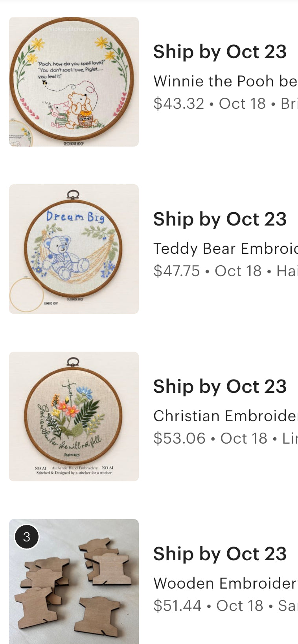Click Ship by Oct 23 for Wooden Embroidery order

[220, 554]
